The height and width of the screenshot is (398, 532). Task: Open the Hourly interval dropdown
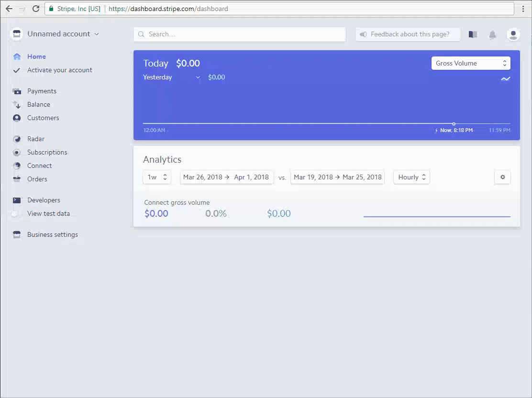pyautogui.click(x=411, y=177)
